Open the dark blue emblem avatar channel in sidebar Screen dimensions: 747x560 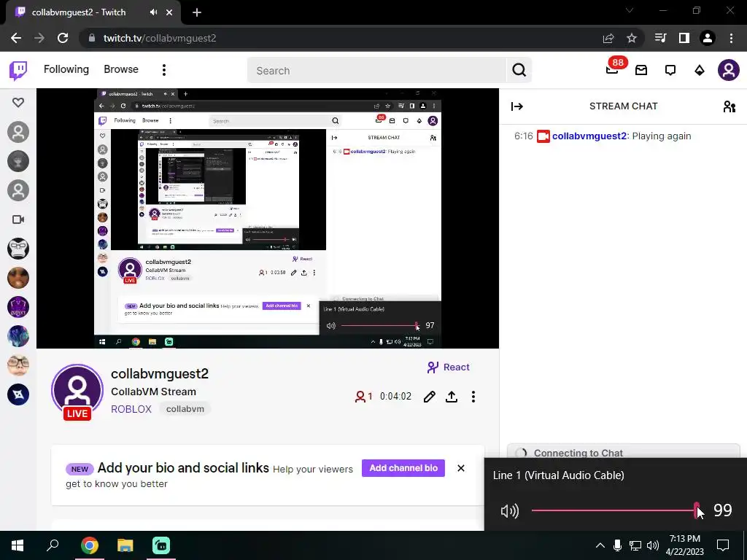point(18,394)
